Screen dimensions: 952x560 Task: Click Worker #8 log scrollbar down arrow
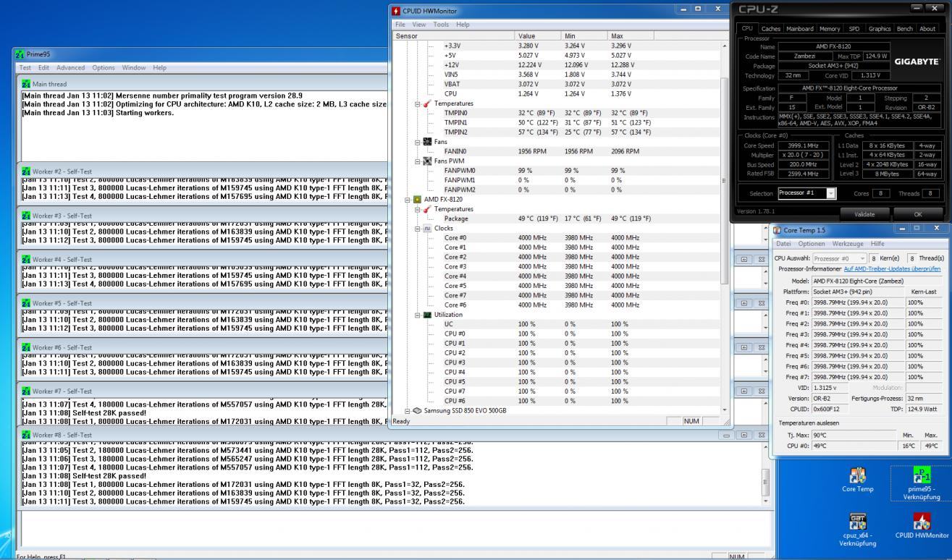(767, 501)
